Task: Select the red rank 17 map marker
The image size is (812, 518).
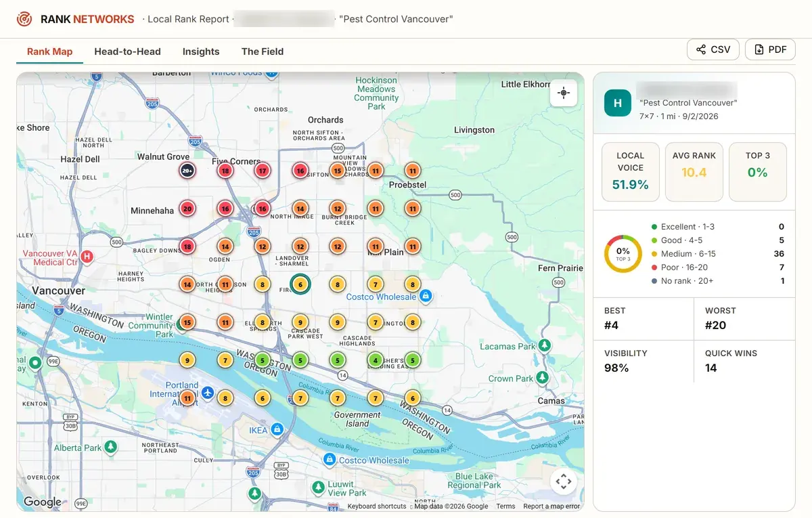Action: click(263, 171)
